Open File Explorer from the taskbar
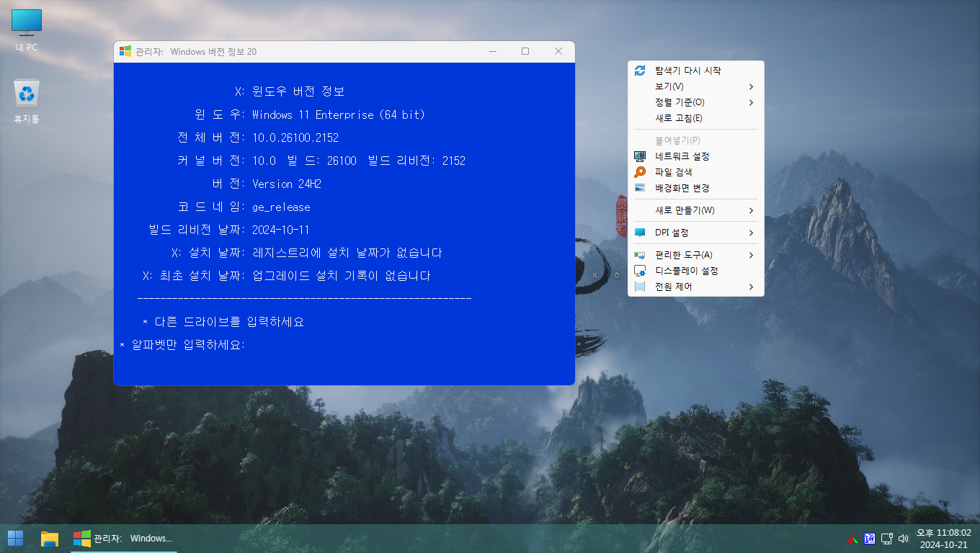The height and width of the screenshot is (553, 980). [49, 539]
